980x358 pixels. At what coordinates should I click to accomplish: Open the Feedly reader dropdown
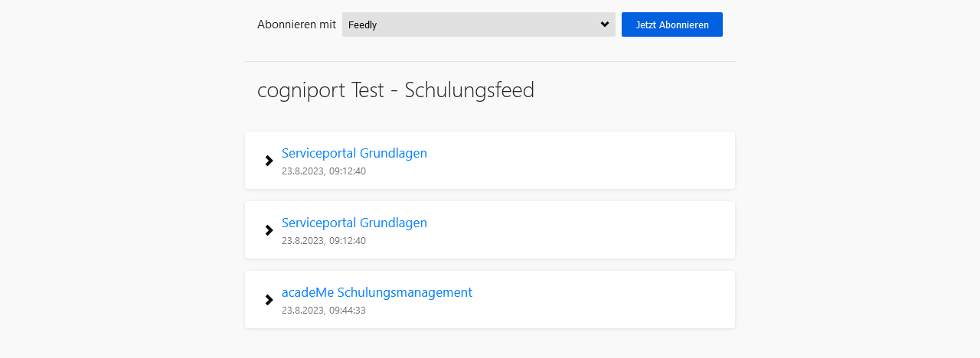[x=479, y=24]
